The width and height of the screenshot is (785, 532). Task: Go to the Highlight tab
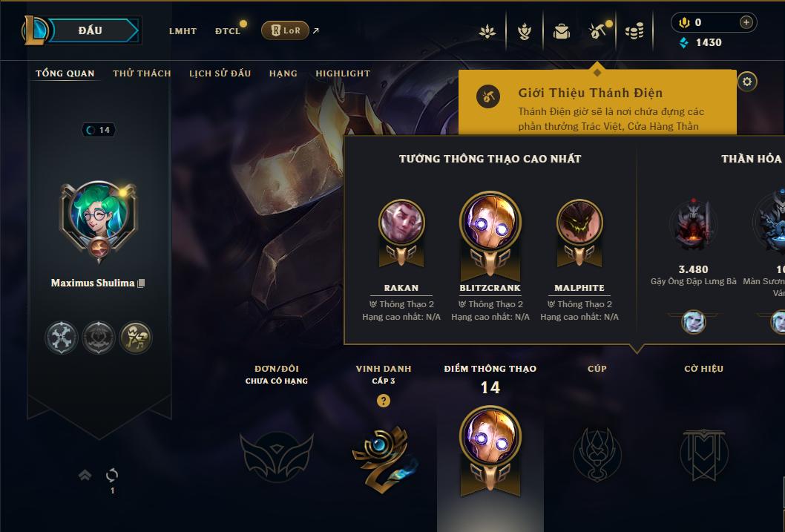pyautogui.click(x=343, y=73)
